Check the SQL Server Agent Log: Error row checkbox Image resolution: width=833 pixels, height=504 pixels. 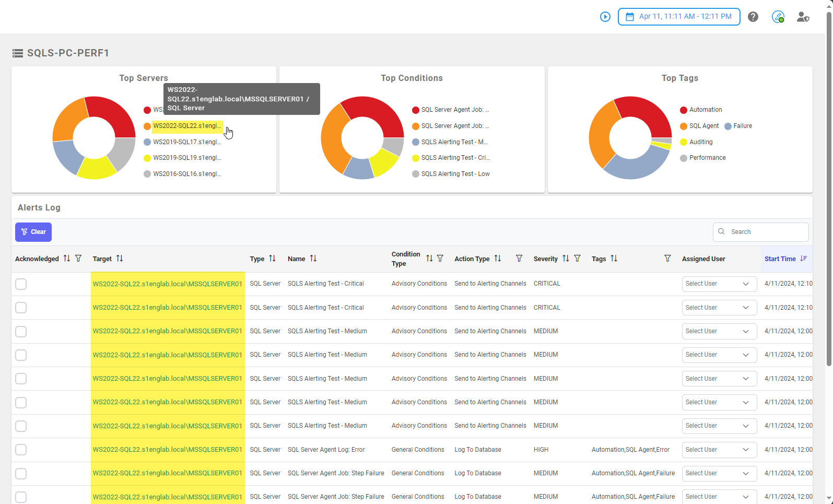click(x=21, y=450)
